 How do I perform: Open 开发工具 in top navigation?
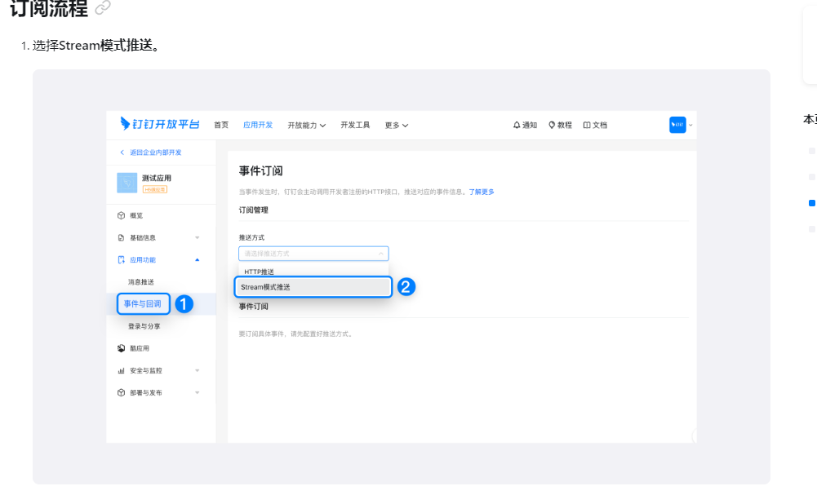pyautogui.click(x=355, y=125)
